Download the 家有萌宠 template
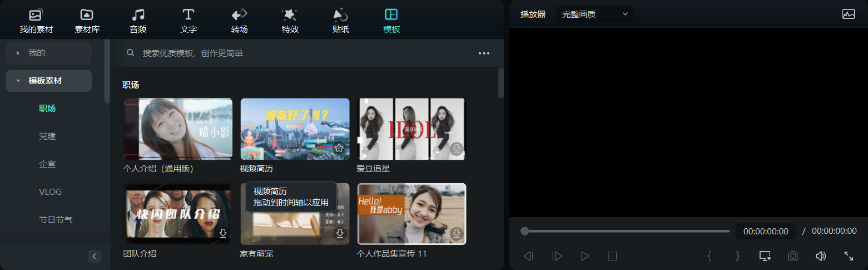Viewport: 868px width, 270px height. (340, 233)
